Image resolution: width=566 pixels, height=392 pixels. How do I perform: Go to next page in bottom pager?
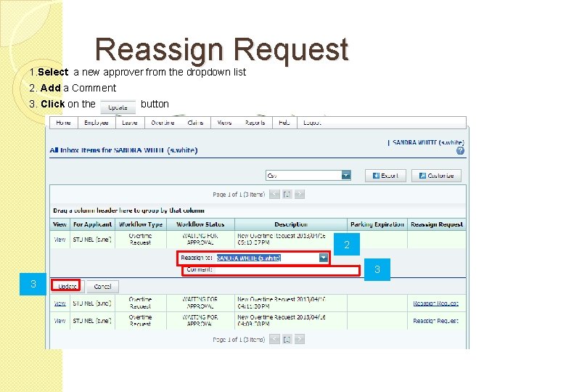[300, 339]
